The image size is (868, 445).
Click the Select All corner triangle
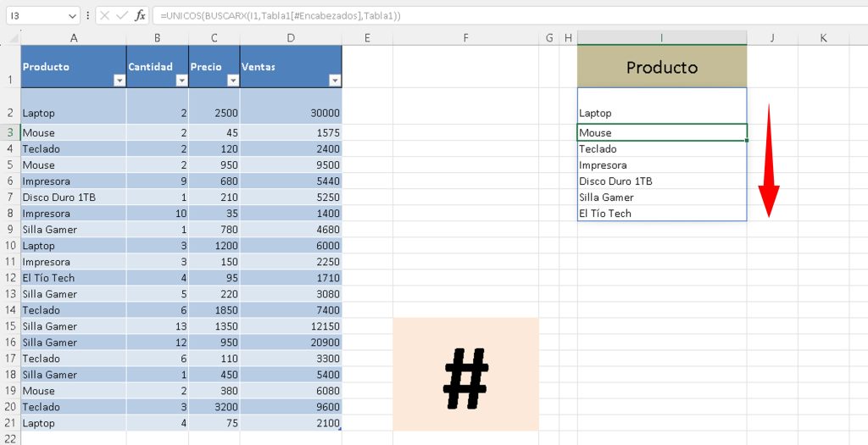[10, 38]
